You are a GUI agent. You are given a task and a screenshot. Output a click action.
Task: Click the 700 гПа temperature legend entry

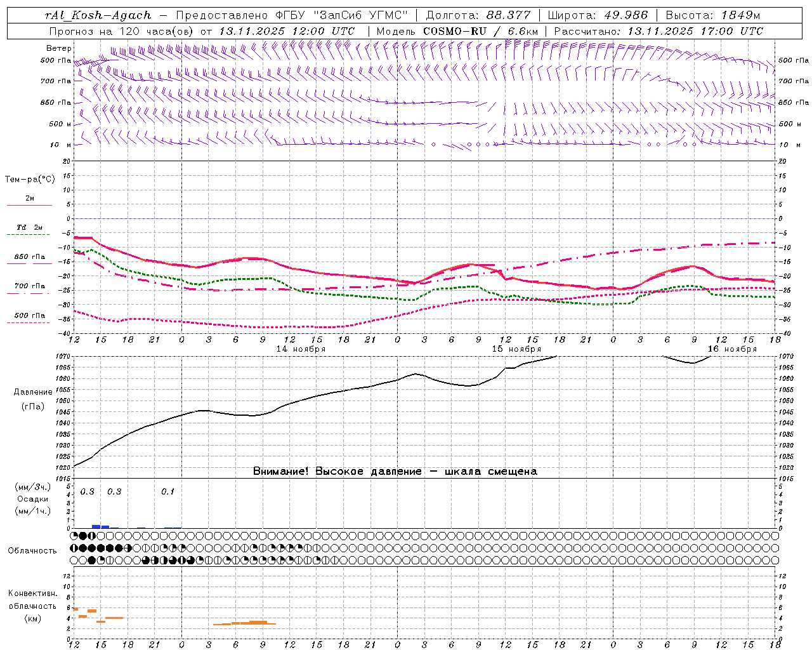pos(30,286)
